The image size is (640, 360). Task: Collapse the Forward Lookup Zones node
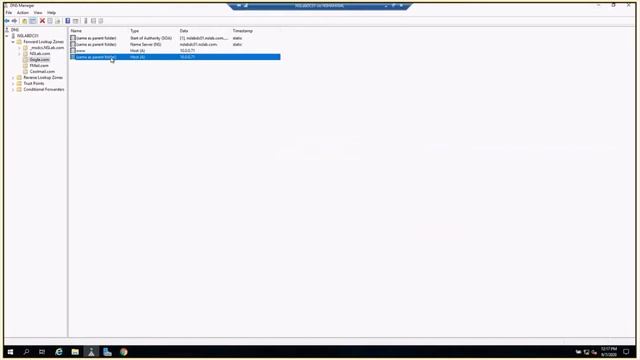click(13, 42)
